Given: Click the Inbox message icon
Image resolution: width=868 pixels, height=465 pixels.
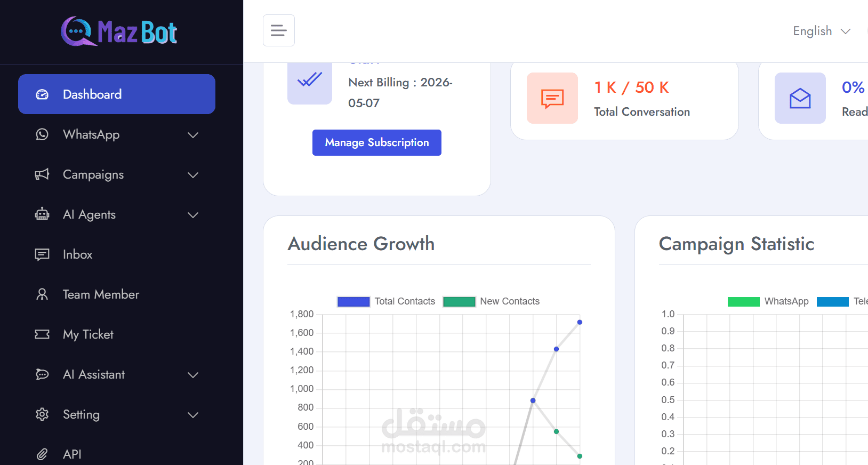Looking at the screenshot, I should [x=42, y=254].
